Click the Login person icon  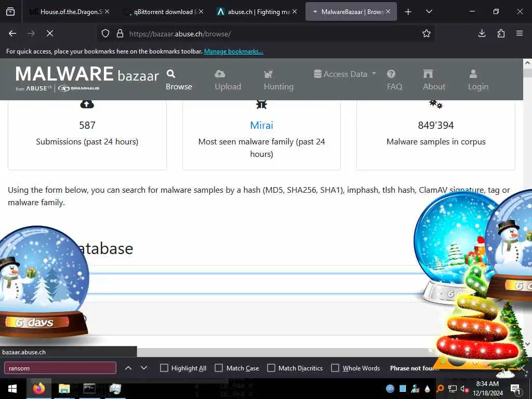click(x=473, y=74)
